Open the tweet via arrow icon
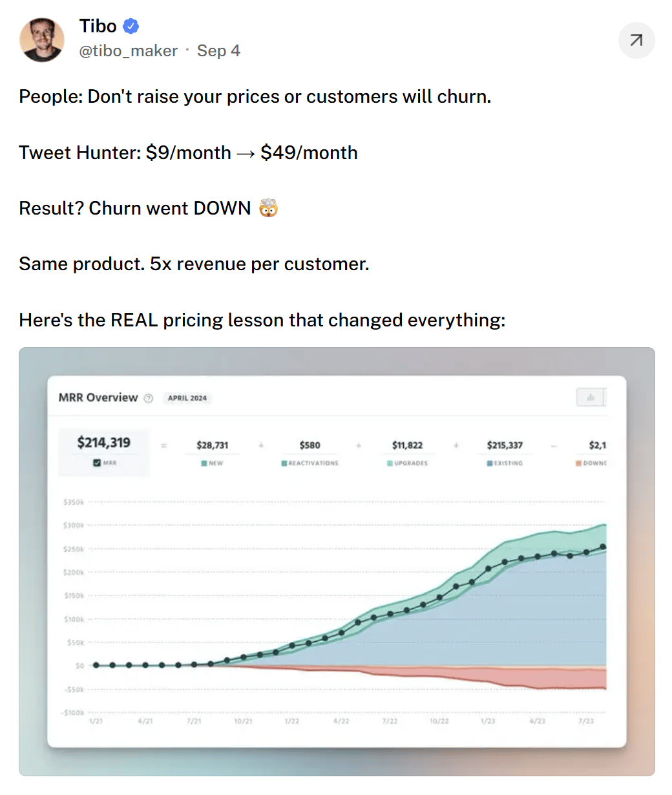Screen dimensions: 672x795 [x=636, y=41]
